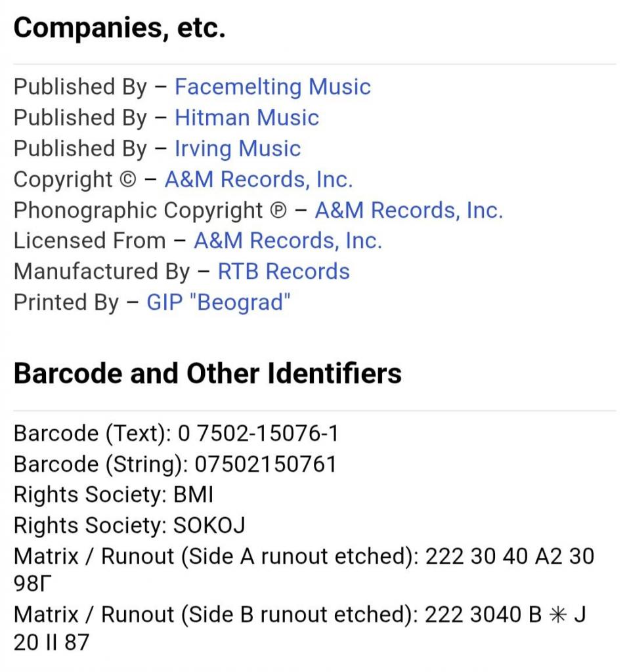Go to the Irving Music page

pos(237,148)
